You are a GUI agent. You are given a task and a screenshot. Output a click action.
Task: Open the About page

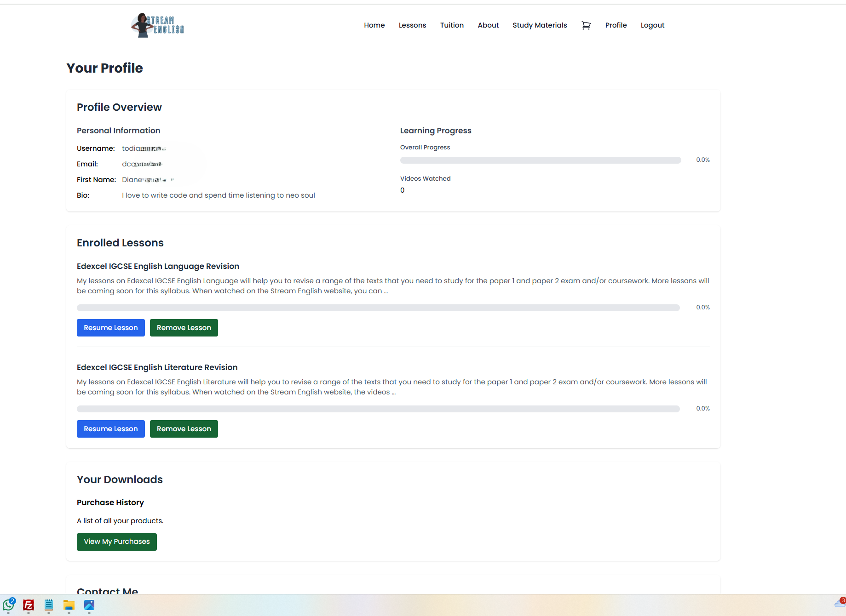pos(488,25)
